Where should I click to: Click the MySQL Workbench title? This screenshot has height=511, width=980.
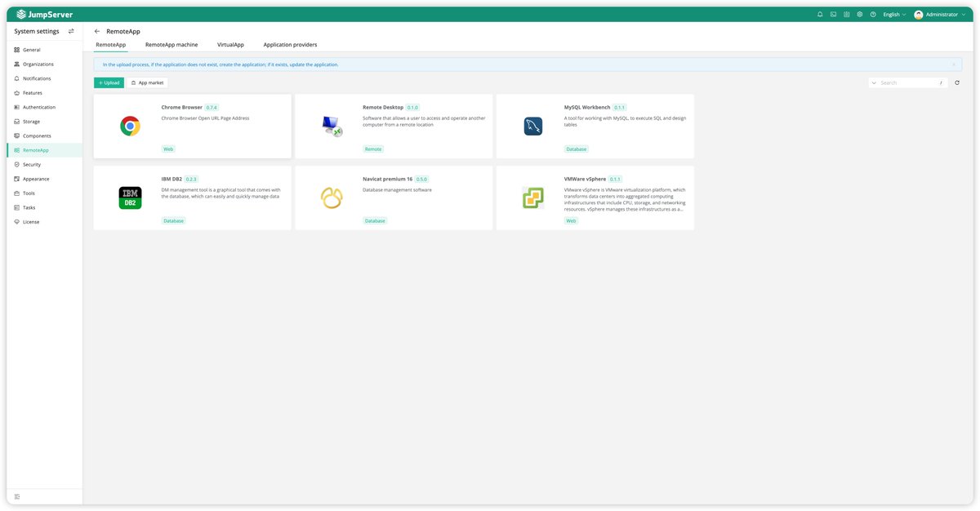(587, 107)
